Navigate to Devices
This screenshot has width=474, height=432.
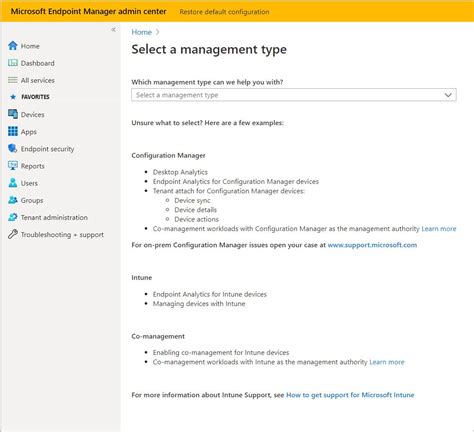[x=33, y=115]
